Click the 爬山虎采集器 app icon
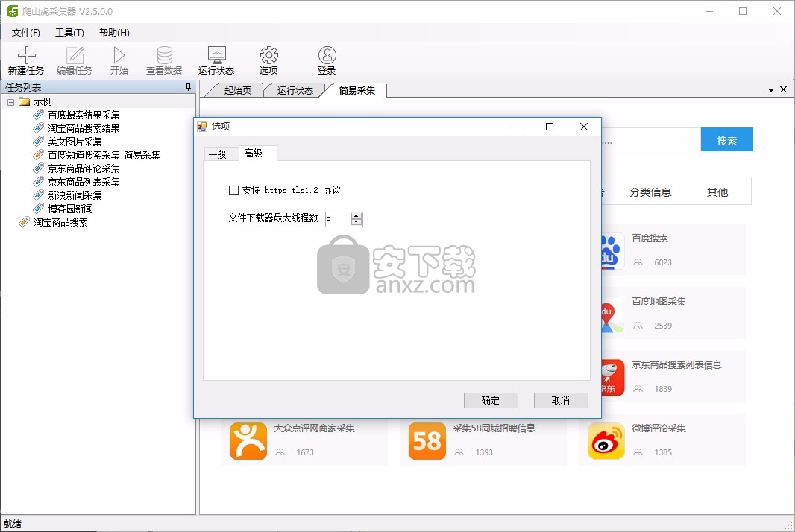 pyautogui.click(x=13, y=11)
